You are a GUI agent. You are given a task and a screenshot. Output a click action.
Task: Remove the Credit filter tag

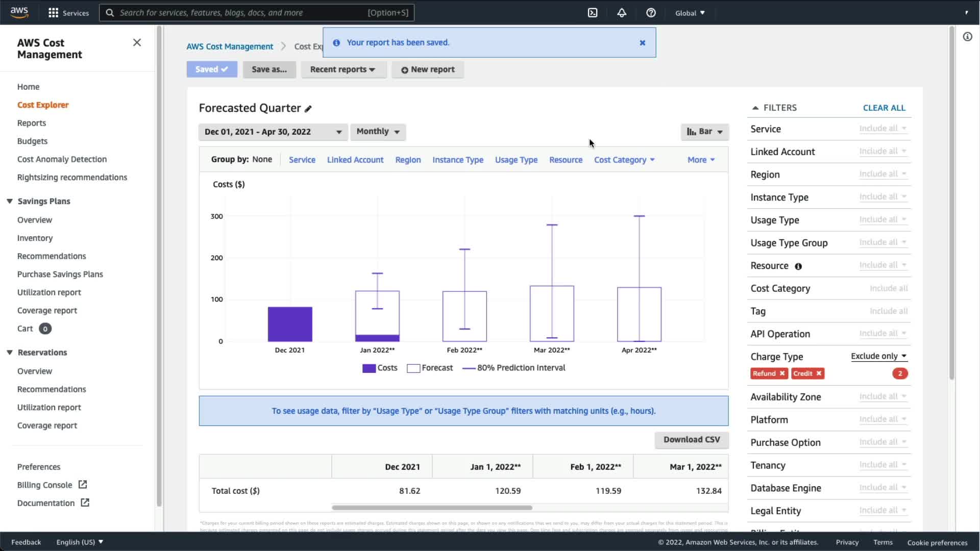[819, 373]
